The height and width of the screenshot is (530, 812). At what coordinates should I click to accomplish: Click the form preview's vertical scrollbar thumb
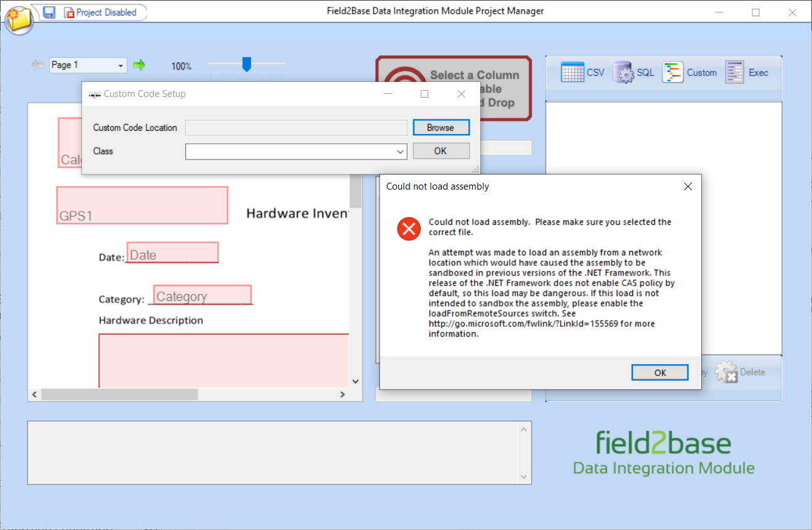click(356, 191)
